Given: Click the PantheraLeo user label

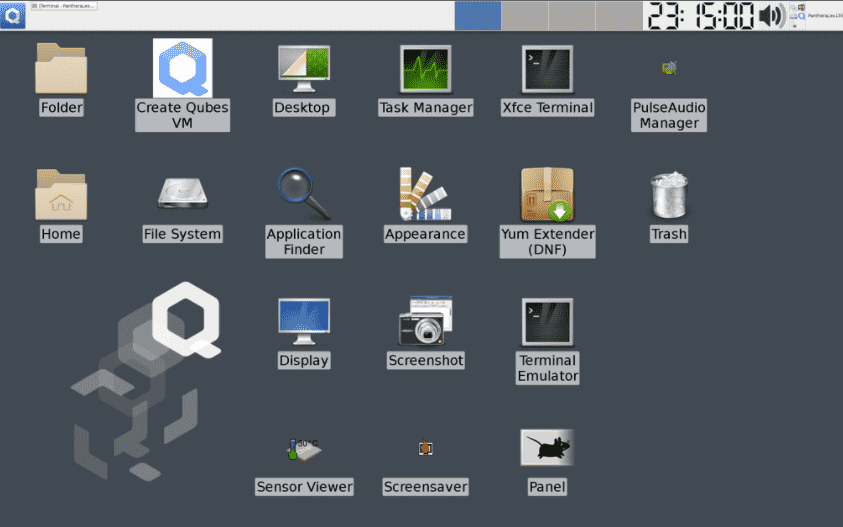Looking at the screenshot, I should click(825, 16).
